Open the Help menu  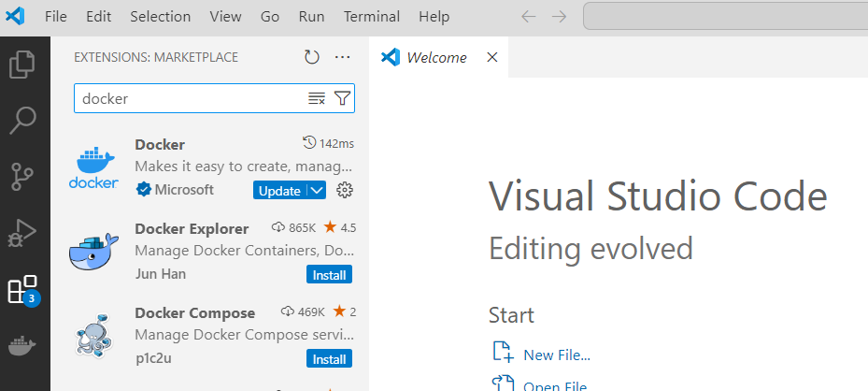(x=434, y=17)
